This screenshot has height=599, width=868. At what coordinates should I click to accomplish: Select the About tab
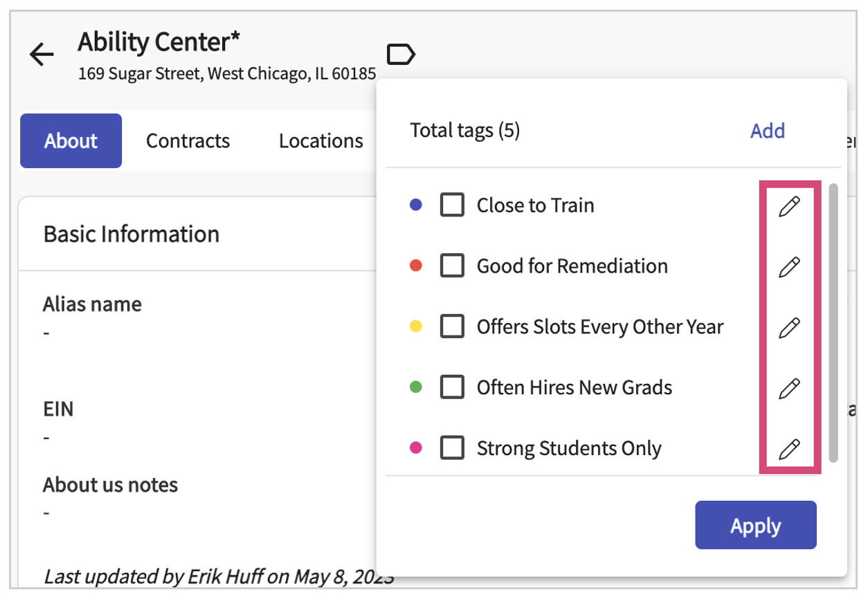(x=70, y=141)
